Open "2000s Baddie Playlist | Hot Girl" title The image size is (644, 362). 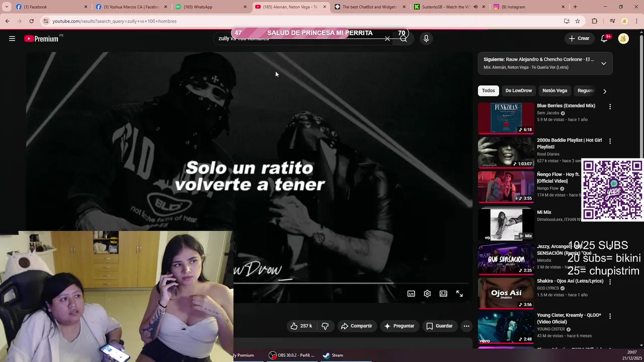tap(569, 143)
